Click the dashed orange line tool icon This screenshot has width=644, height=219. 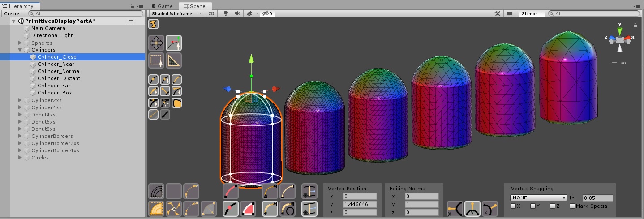tap(153, 115)
